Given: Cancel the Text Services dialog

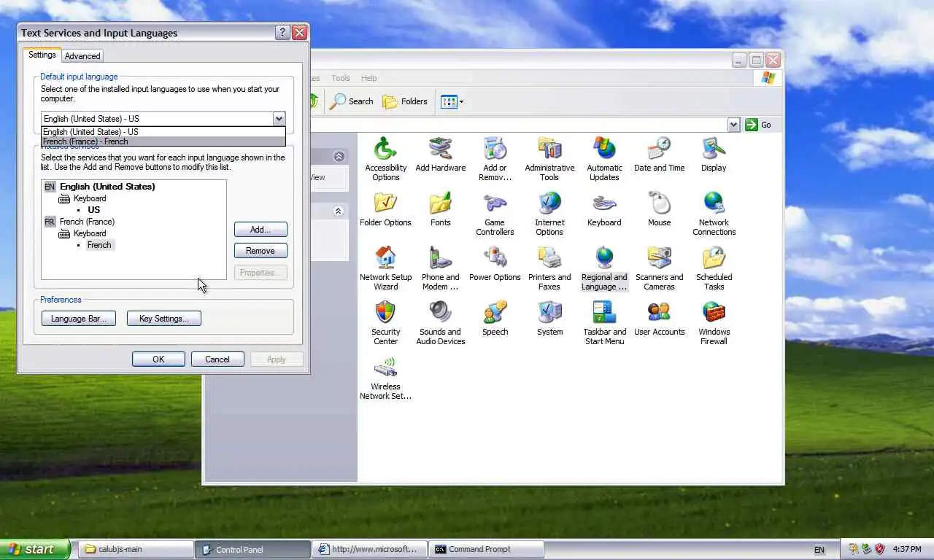Looking at the screenshot, I should point(217,359).
